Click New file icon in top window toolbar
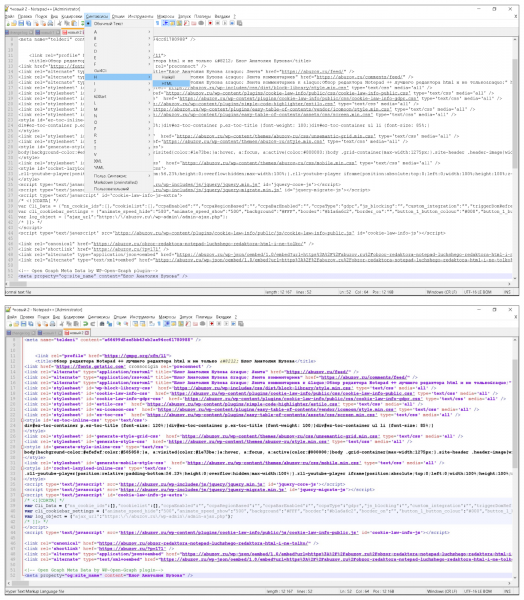The width and height of the screenshot is (524, 600). [8, 23]
